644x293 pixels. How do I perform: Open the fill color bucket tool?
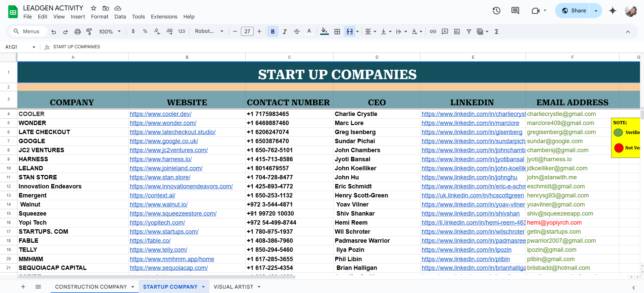point(324,32)
